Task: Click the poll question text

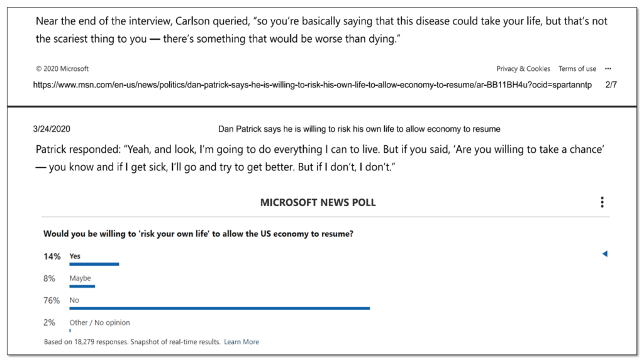Action: click(198, 234)
